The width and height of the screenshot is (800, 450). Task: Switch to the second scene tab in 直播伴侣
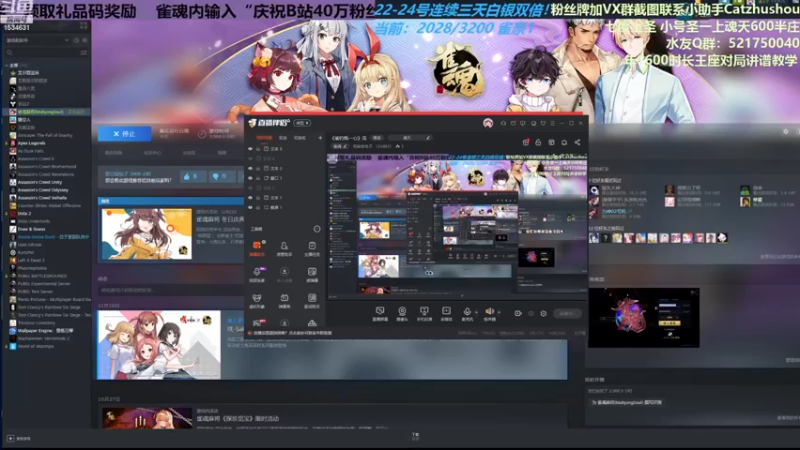click(283, 138)
